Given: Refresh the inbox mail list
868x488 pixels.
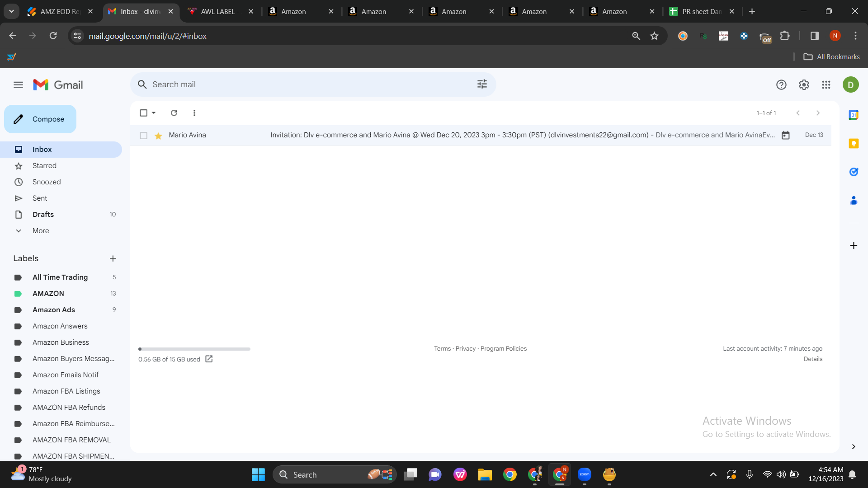Looking at the screenshot, I should pyautogui.click(x=174, y=113).
